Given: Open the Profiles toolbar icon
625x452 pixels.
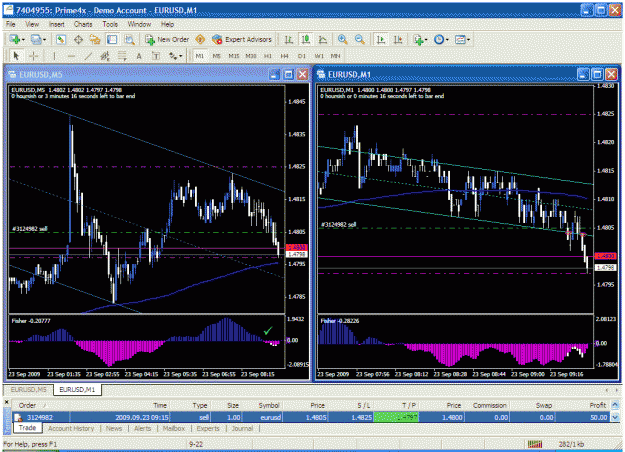Looking at the screenshot, I should pos(36,39).
